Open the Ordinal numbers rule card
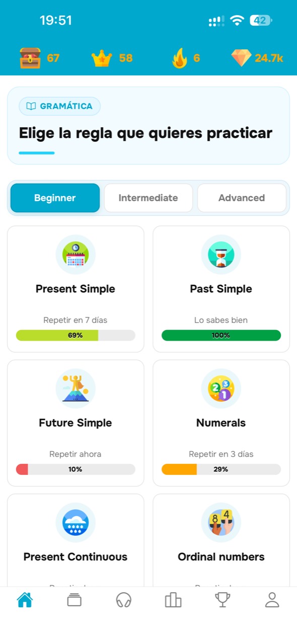 click(221, 540)
